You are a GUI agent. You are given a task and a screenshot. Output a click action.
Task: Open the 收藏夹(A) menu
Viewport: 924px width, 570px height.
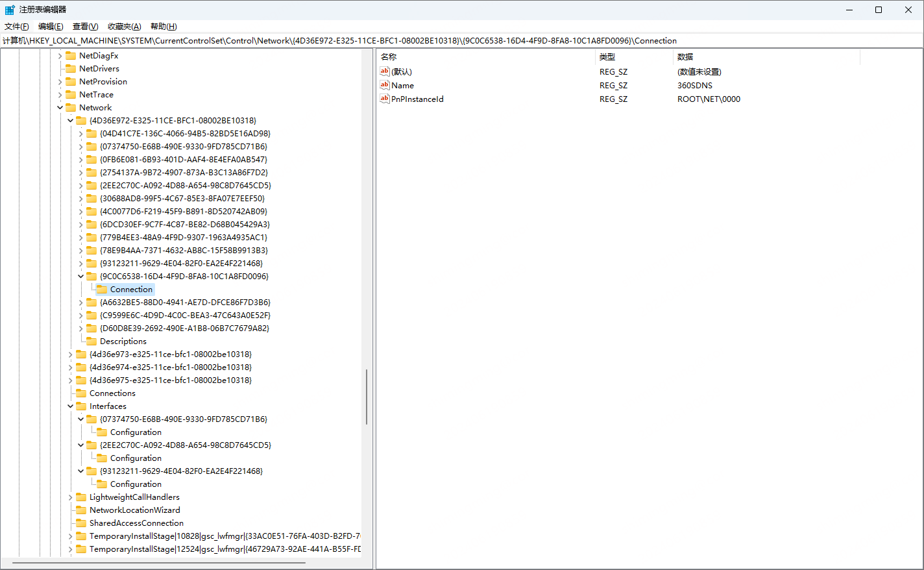tap(124, 27)
